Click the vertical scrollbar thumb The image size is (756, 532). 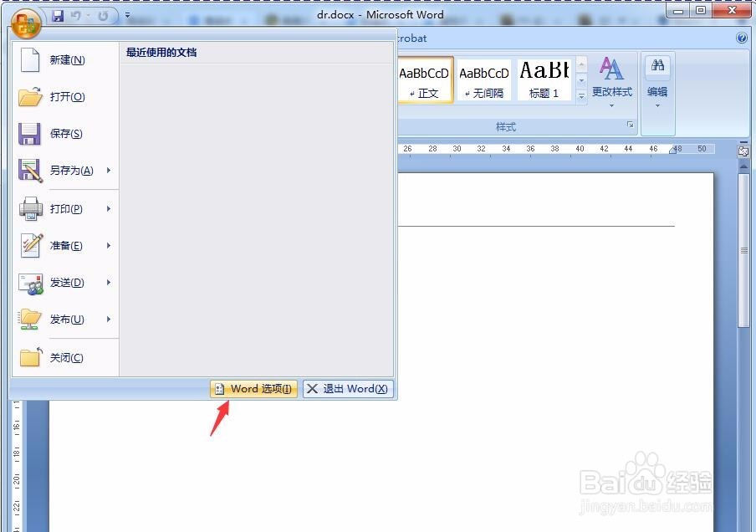744,251
